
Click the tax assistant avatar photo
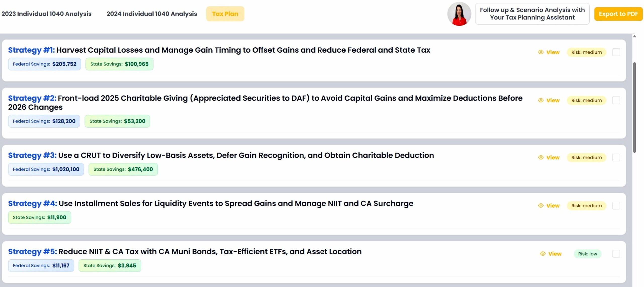point(459,14)
